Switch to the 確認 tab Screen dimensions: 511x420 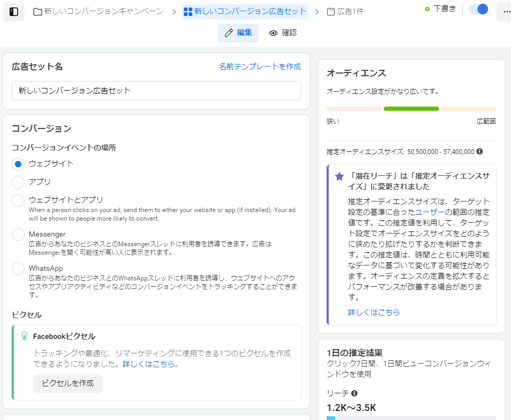[x=282, y=33]
